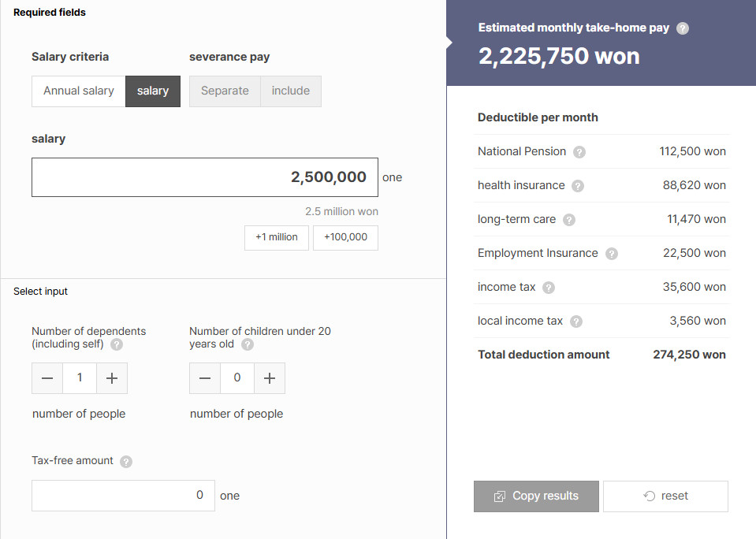Click local income tax help icon
756x539 pixels.
point(576,322)
